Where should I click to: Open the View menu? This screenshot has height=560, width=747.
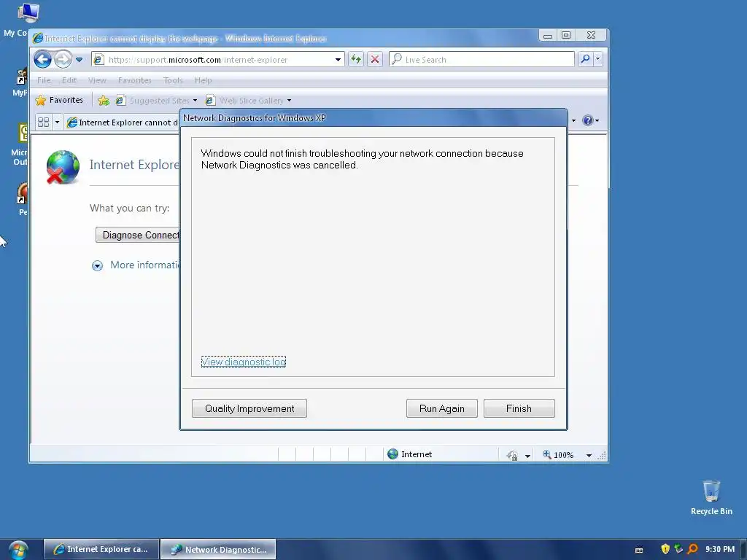[x=97, y=80]
